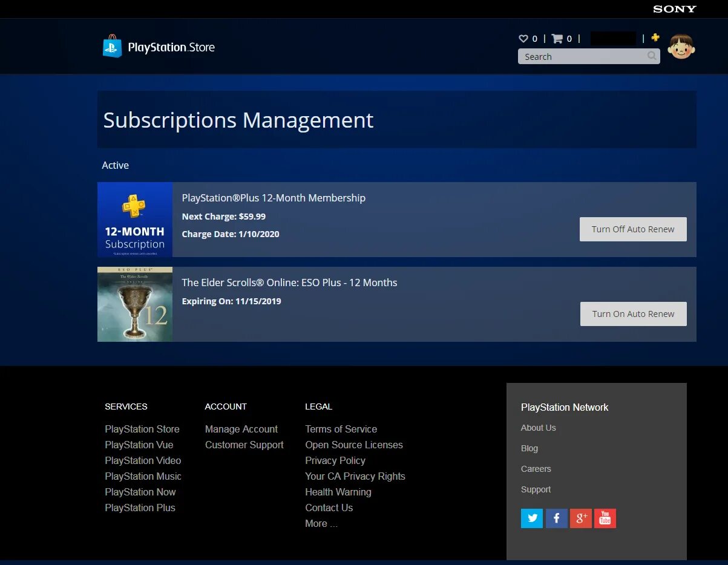Open PlayStation Store footer link
This screenshot has height=565, width=728.
click(x=142, y=429)
